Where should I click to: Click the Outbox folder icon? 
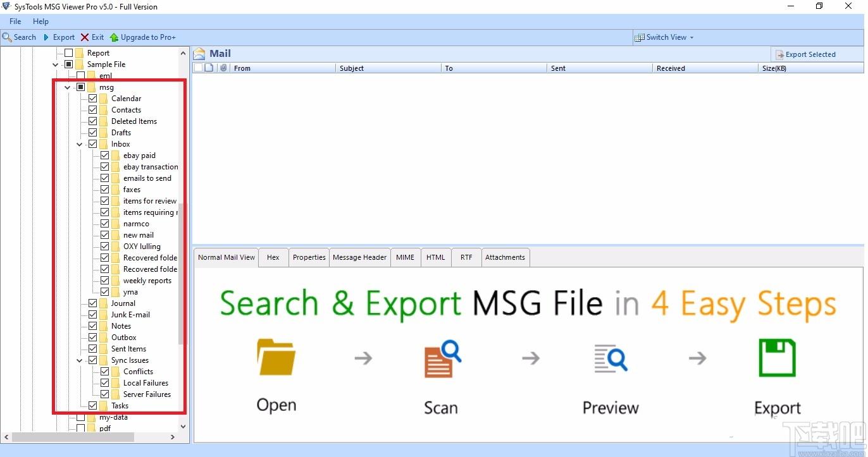(x=104, y=338)
